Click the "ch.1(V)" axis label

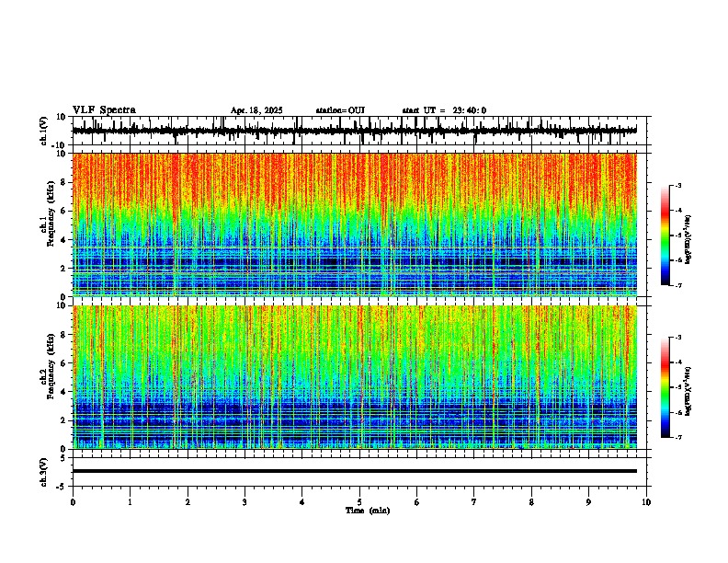(43, 131)
